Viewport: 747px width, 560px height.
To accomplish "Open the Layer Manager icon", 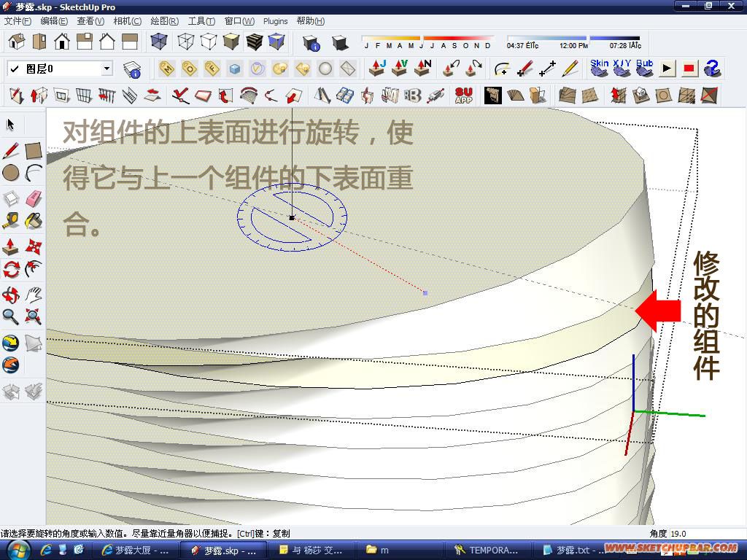I will click(131, 69).
